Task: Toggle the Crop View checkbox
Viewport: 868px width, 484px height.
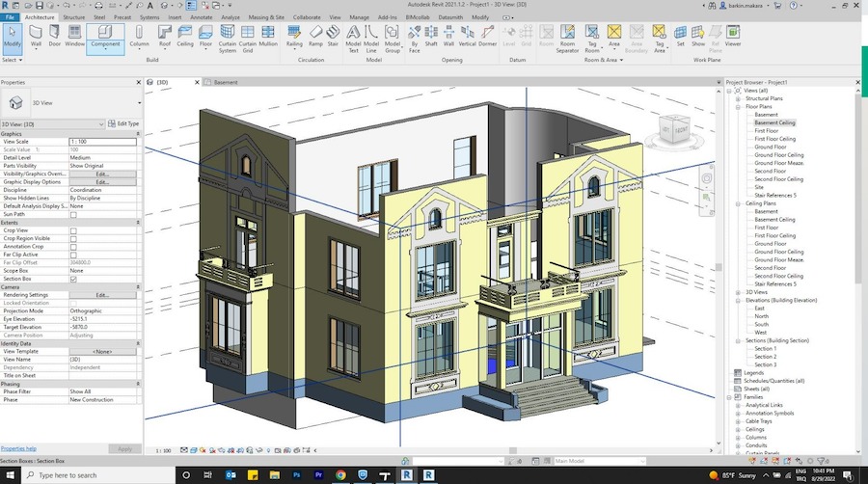Action: tap(73, 230)
